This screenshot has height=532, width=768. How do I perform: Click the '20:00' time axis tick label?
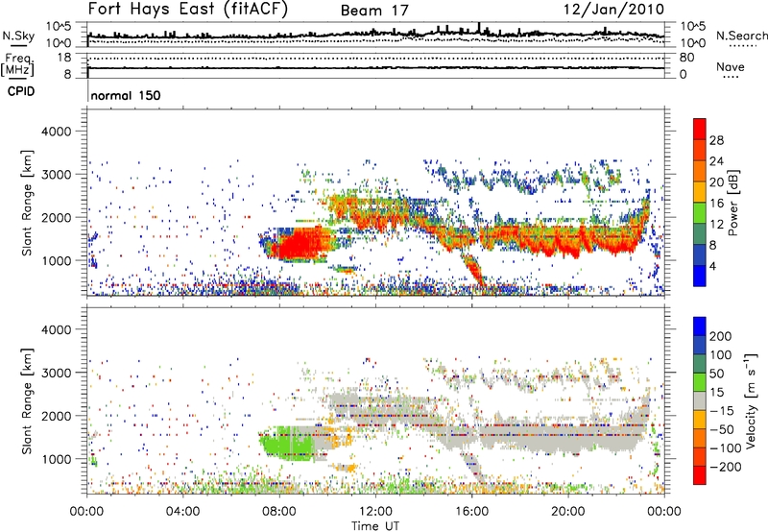pos(567,512)
